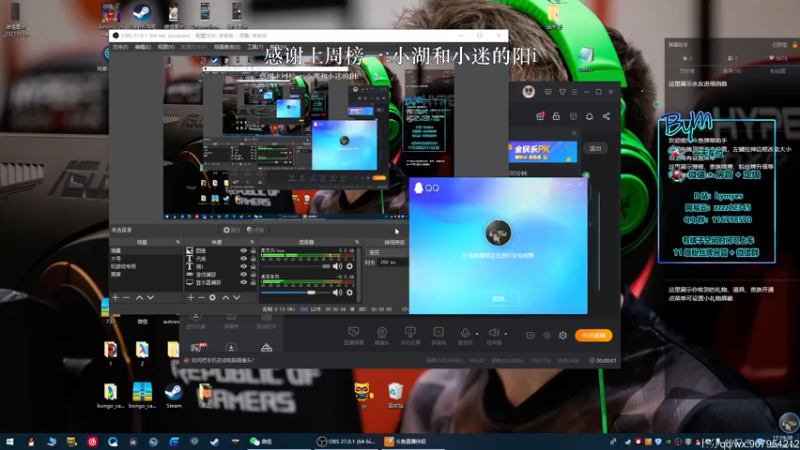
Task: Open the skin shirt icon in streaming app
Action: coord(562,92)
